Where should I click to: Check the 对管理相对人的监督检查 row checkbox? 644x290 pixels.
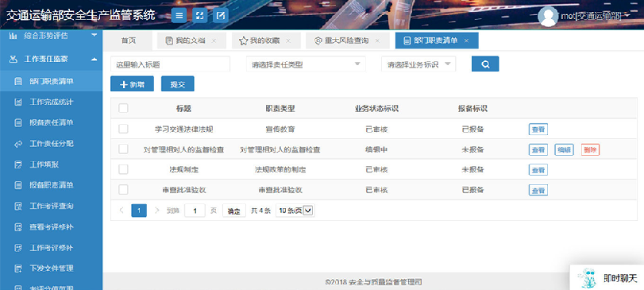[123, 149]
